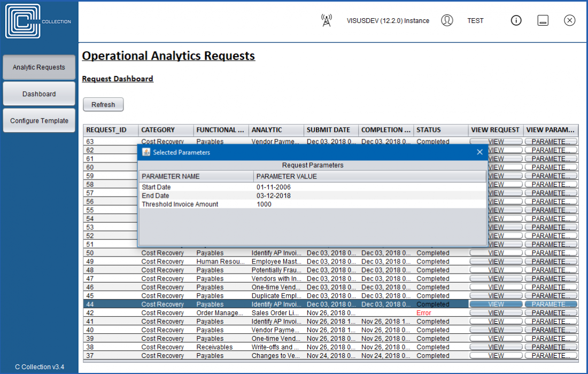Click the 1000 parameter value
This screenshot has height=374, width=588.
click(x=264, y=204)
